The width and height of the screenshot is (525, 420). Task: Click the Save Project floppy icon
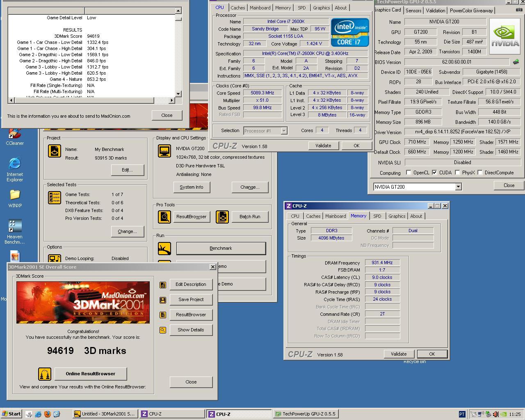[163, 300]
